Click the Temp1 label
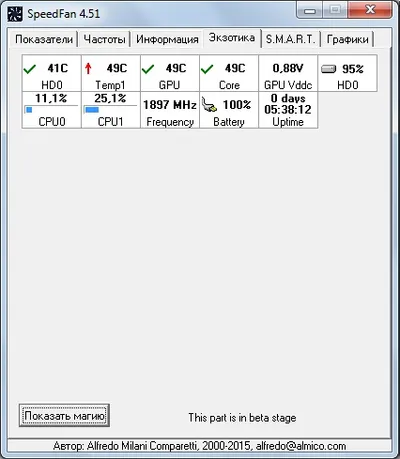 pos(110,85)
